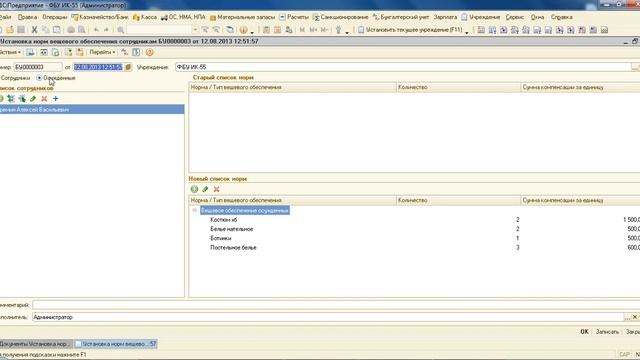Click the first document icon after Действия
640x360 pixels.
click(30, 52)
